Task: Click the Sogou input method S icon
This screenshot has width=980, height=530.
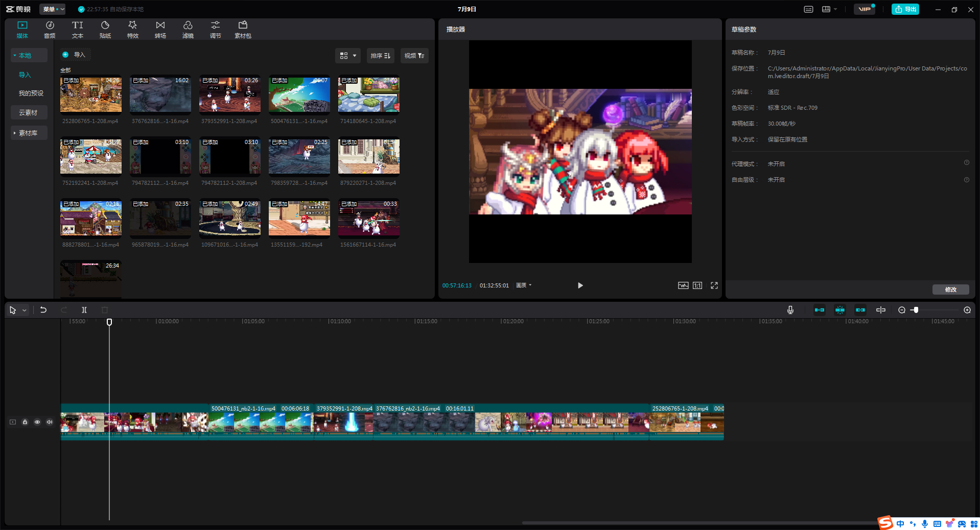Action: click(885, 523)
